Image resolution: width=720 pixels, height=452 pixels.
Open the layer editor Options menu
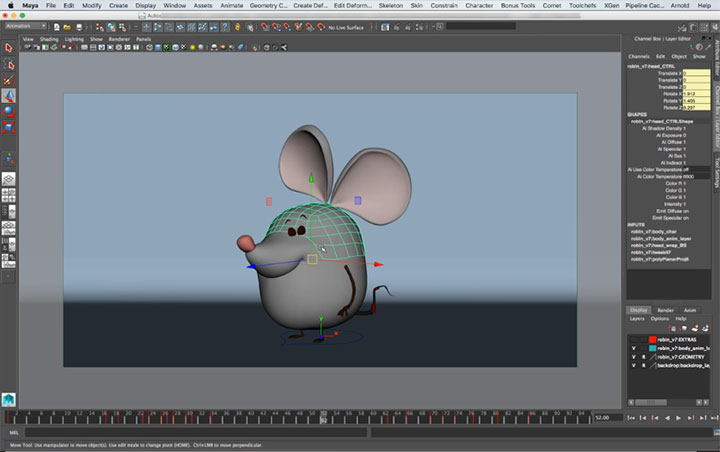(x=659, y=319)
